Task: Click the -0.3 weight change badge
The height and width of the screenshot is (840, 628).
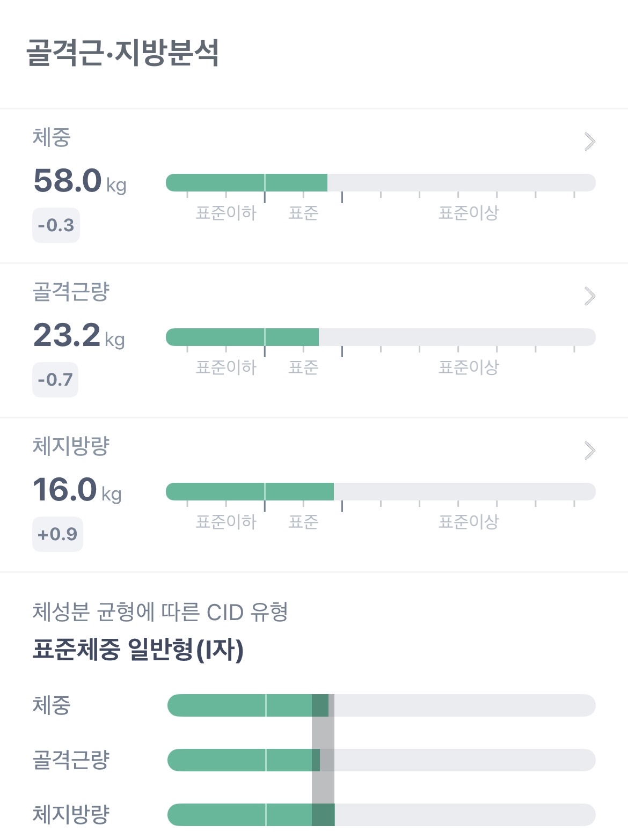Action: click(56, 225)
